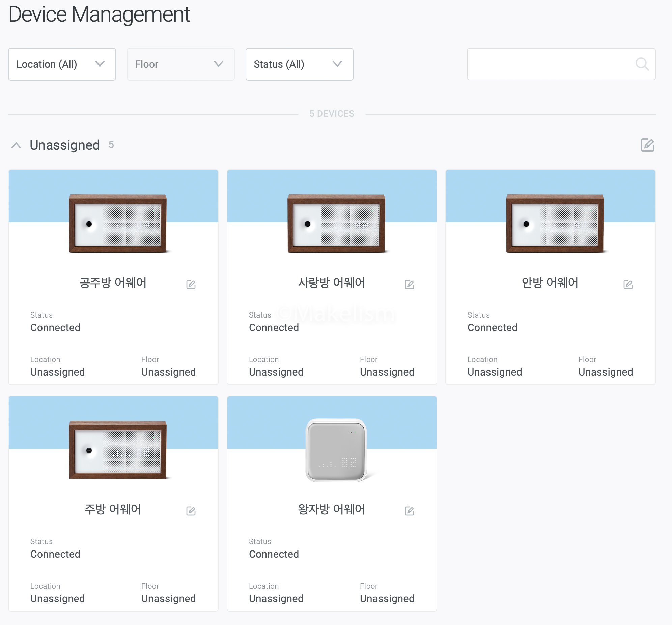Screen dimensions: 672x625
Task: Click the edit icon for 주방 어웨어
Action: (x=191, y=511)
